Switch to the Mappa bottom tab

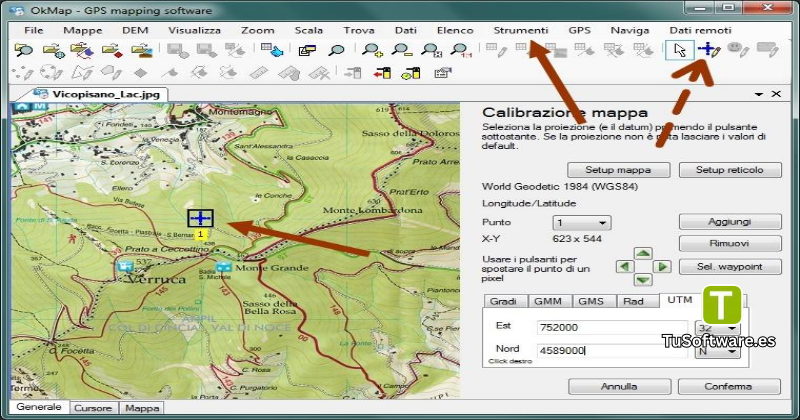coord(142,408)
